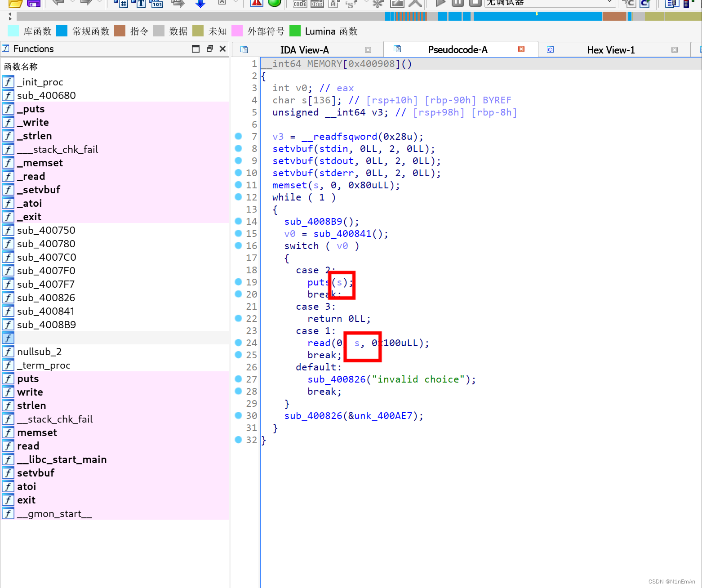Toggle breakpoint dot on line 30

[x=239, y=415]
